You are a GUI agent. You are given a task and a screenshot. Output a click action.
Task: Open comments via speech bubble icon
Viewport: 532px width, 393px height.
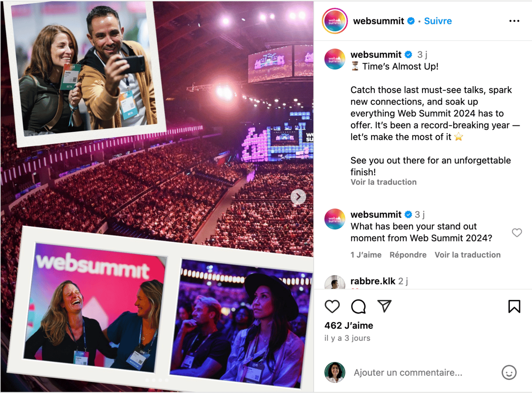[x=358, y=306]
